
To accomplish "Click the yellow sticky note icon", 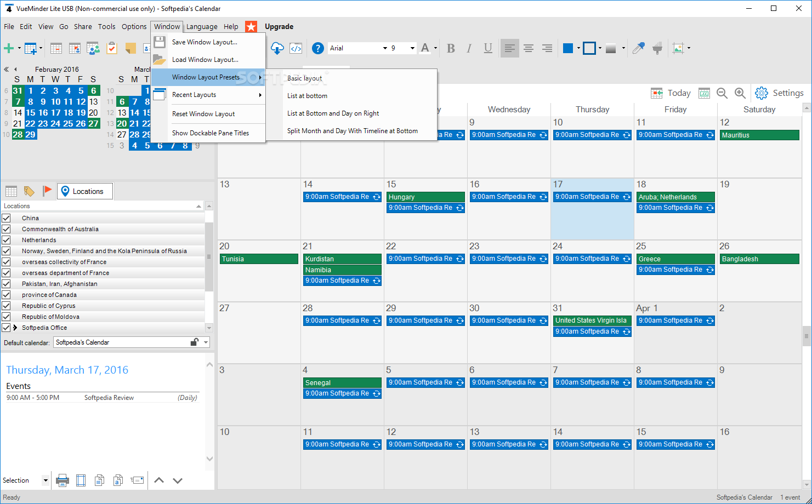I will (130, 48).
